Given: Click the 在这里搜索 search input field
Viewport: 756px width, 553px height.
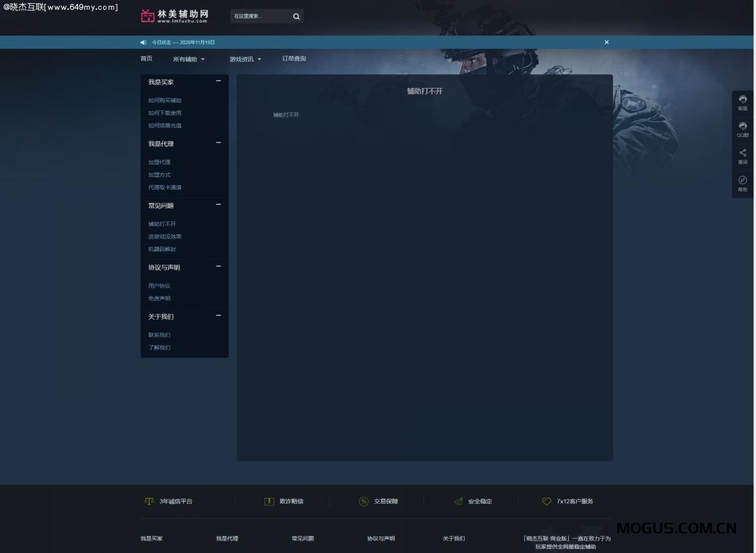Looking at the screenshot, I should [259, 16].
